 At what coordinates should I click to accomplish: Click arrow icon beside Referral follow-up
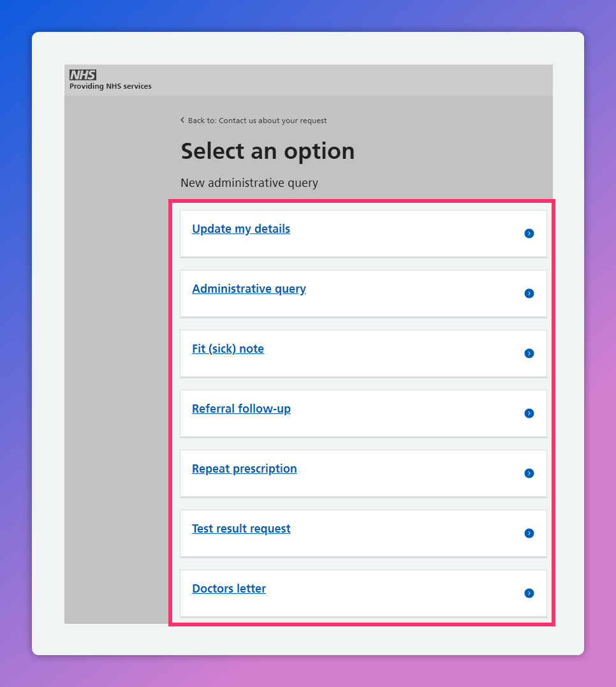coord(529,413)
